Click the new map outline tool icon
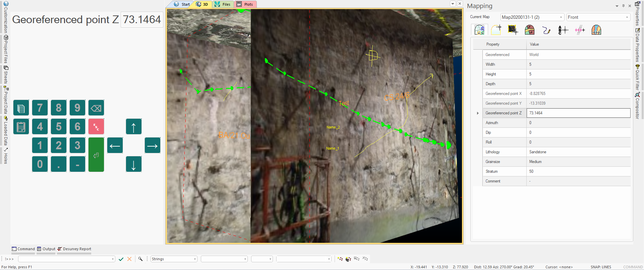Image resolution: width=644 pixels, height=270 pixels. pos(496,30)
